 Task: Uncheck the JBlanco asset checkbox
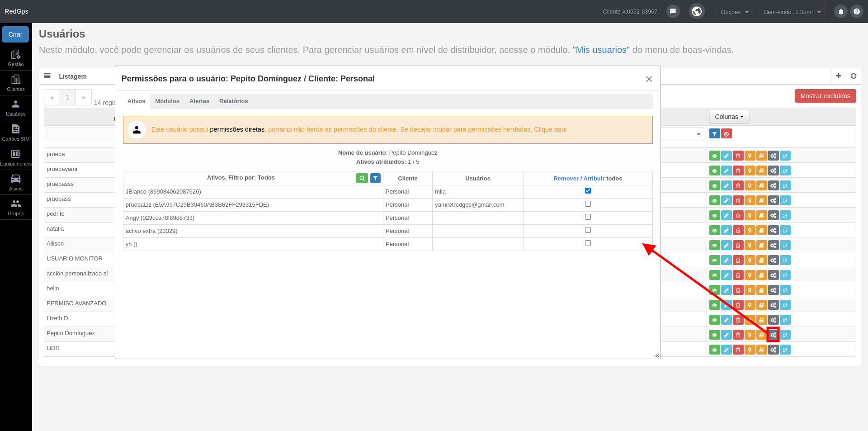[588, 191]
